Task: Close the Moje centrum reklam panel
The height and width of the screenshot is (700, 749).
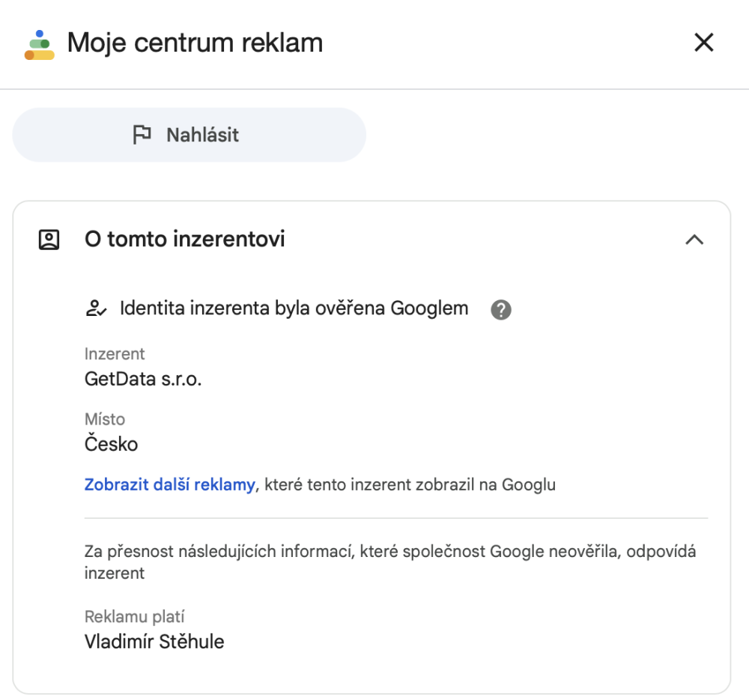Action: pyautogui.click(x=703, y=43)
